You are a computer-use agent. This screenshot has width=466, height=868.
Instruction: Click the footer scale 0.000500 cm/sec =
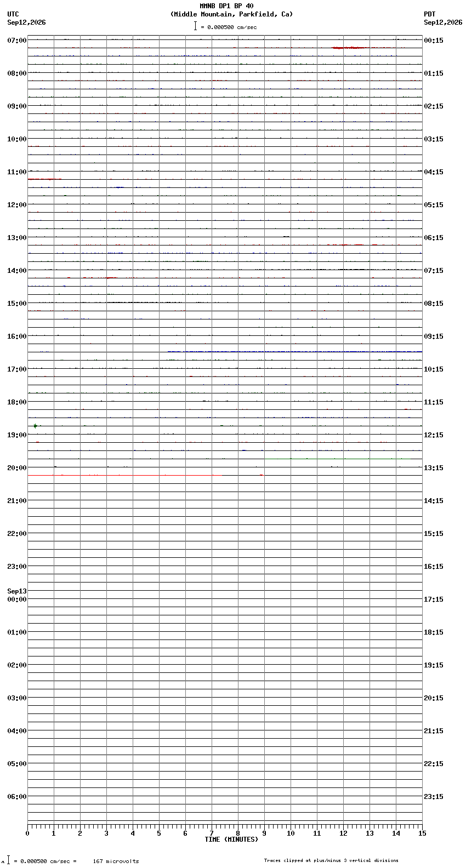(46, 861)
